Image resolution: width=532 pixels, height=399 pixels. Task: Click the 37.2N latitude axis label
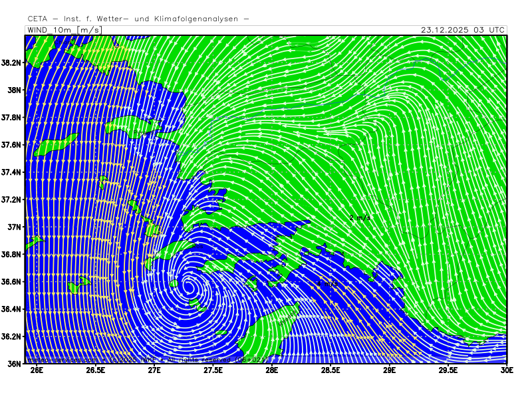tap(13, 199)
